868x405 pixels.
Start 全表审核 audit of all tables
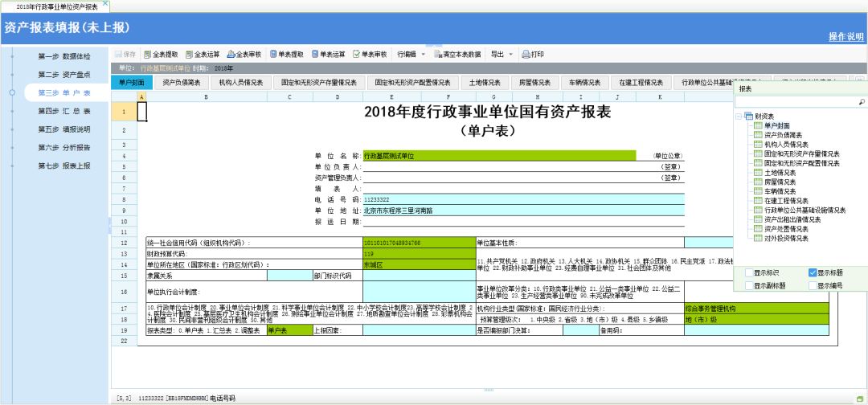click(244, 54)
